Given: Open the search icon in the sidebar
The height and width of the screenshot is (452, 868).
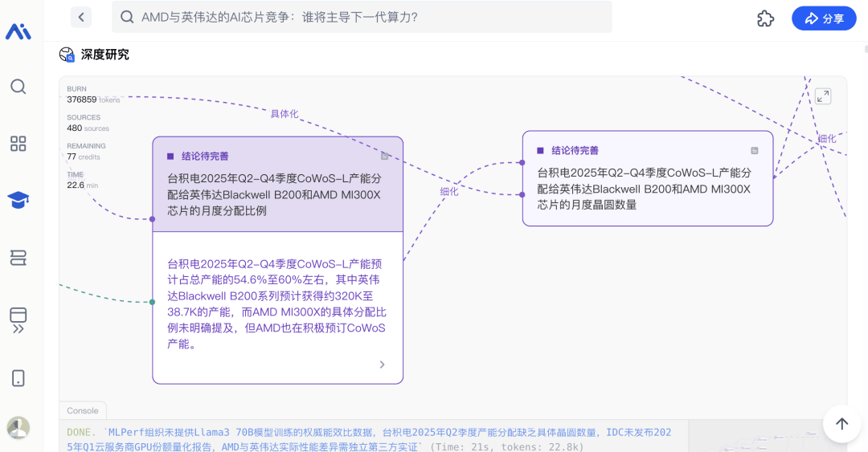Looking at the screenshot, I should point(18,87).
